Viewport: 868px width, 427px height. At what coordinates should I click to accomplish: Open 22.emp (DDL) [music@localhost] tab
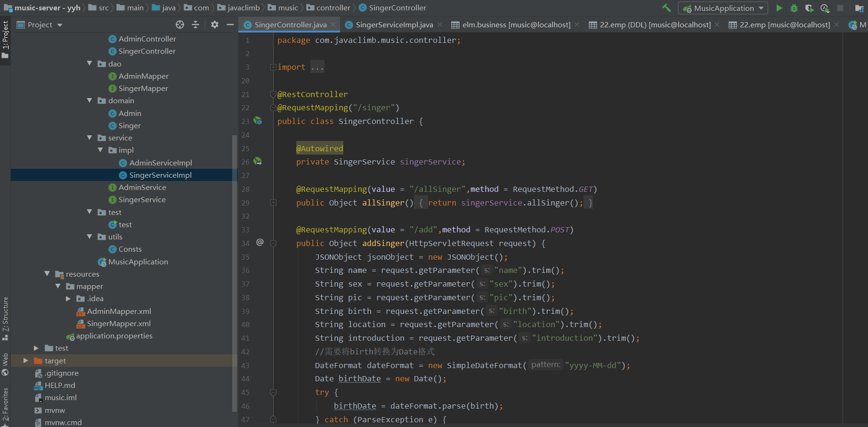pos(655,25)
